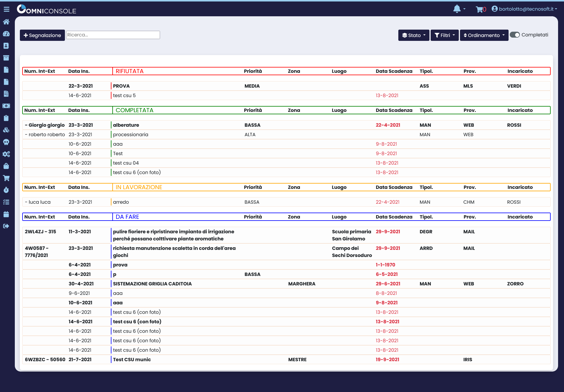Open the Filtri dropdown
This screenshot has width=564, height=392.
pyautogui.click(x=444, y=35)
